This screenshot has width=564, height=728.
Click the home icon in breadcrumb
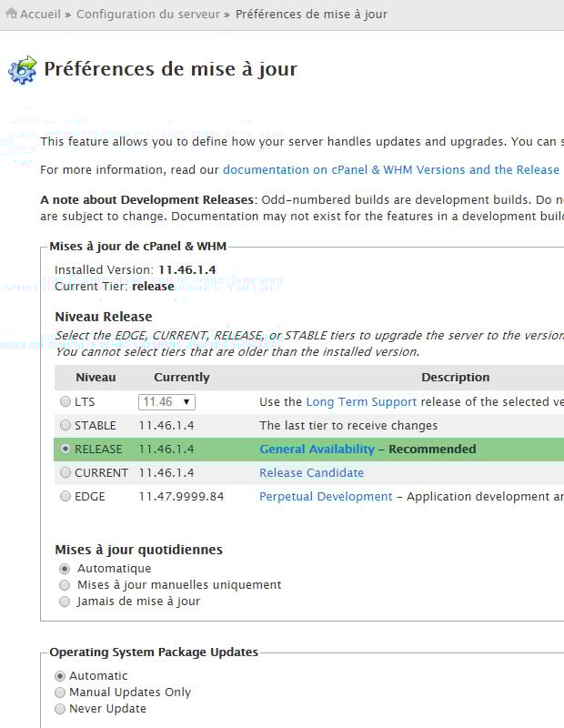11,14
